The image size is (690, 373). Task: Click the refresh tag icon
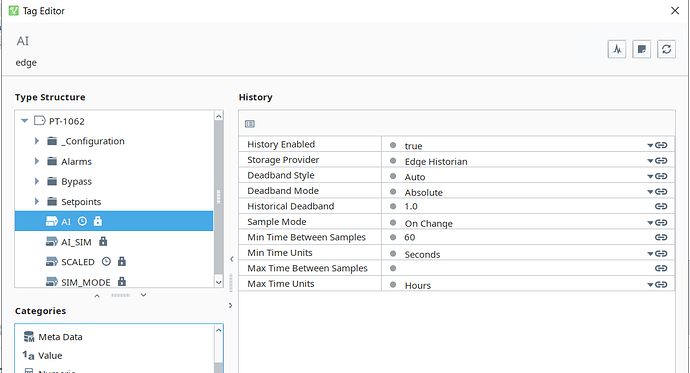[x=666, y=49]
